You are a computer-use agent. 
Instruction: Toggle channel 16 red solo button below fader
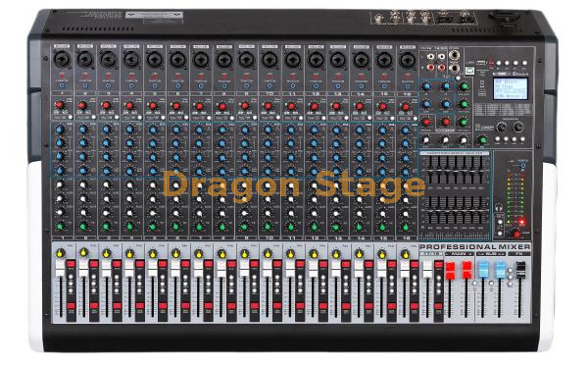(415, 306)
